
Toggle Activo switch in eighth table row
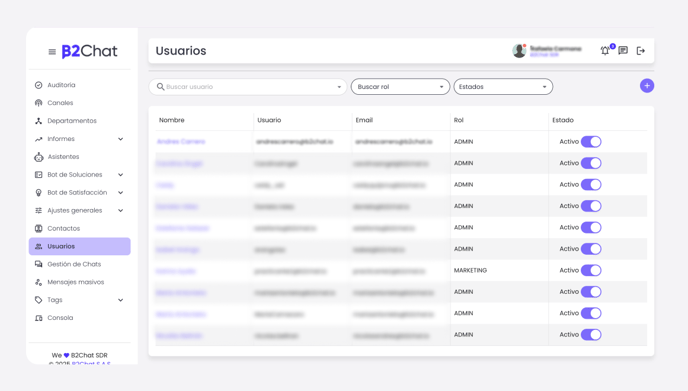tap(591, 292)
